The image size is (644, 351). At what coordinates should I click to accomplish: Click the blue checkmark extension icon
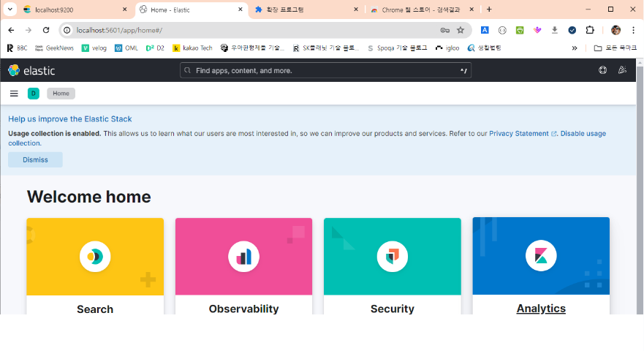572,30
